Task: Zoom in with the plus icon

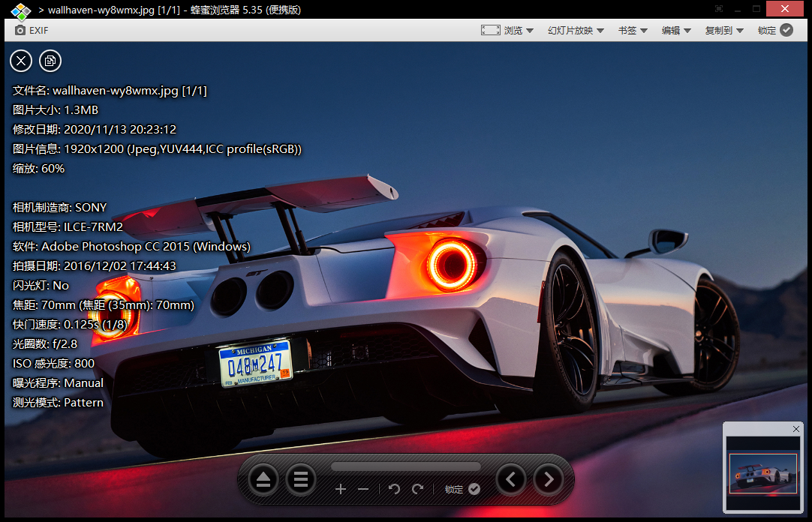Action: click(341, 489)
